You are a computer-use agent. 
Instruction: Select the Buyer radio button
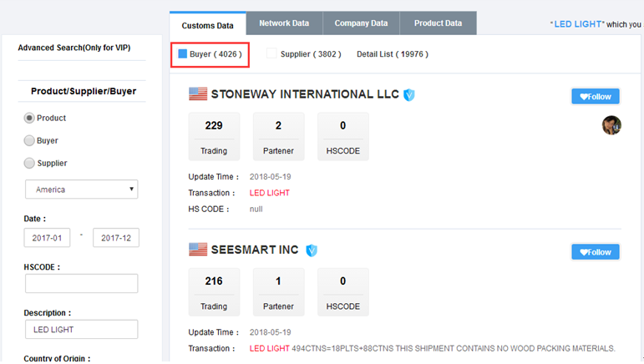click(29, 141)
